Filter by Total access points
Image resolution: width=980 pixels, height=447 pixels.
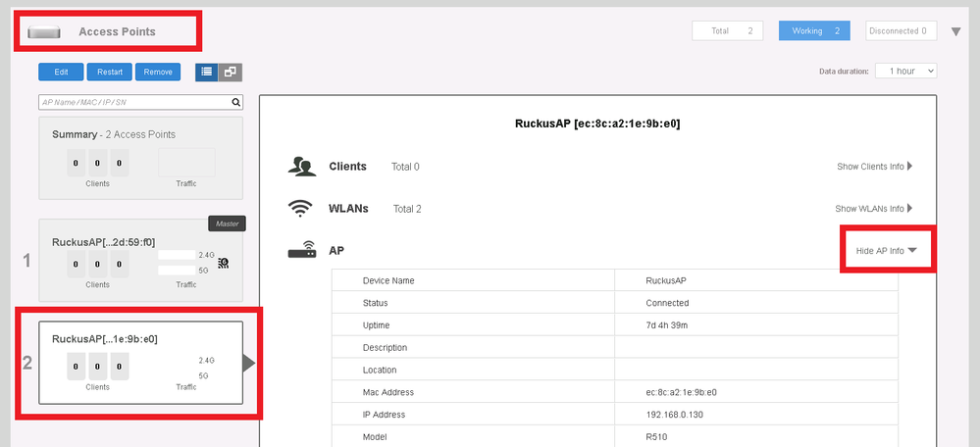[728, 31]
